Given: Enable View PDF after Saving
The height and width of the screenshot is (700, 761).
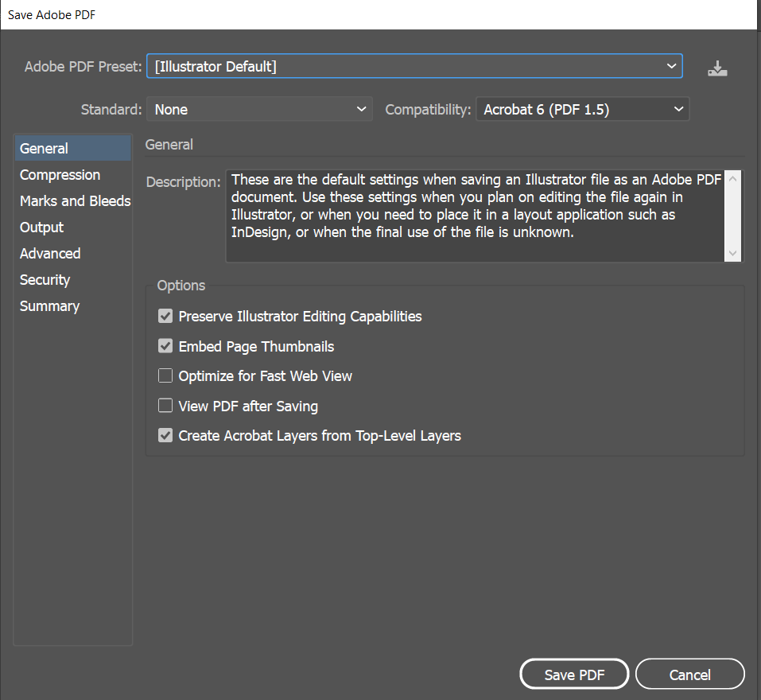Looking at the screenshot, I should click(x=165, y=406).
